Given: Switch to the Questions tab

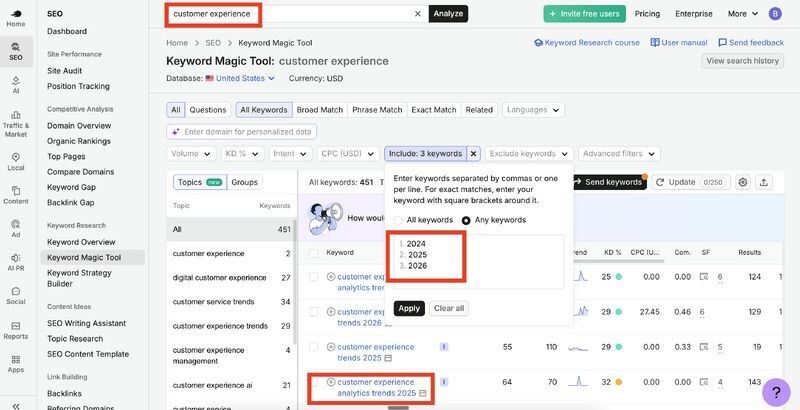Looking at the screenshot, I should click(x=208, y=110).
